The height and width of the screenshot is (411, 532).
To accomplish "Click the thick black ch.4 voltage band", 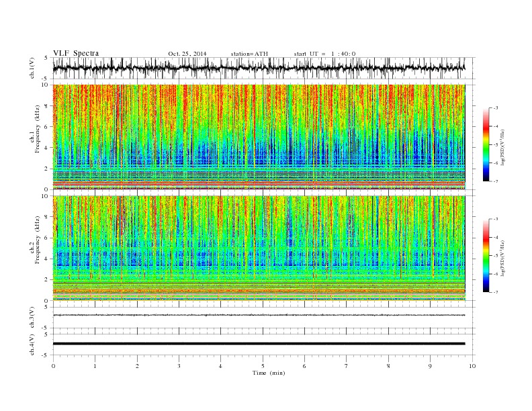I will [x=259, y=344].
